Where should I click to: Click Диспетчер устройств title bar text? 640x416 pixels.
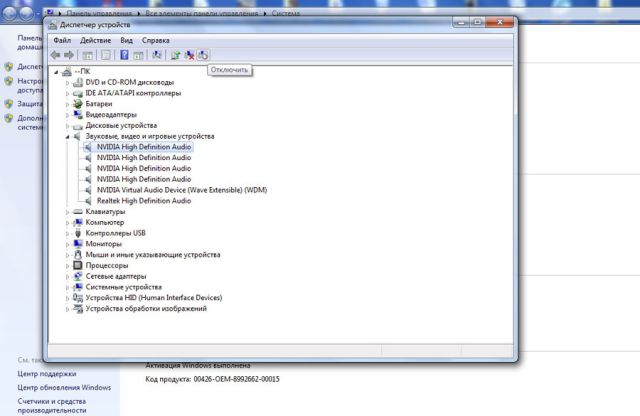(95, 25)
